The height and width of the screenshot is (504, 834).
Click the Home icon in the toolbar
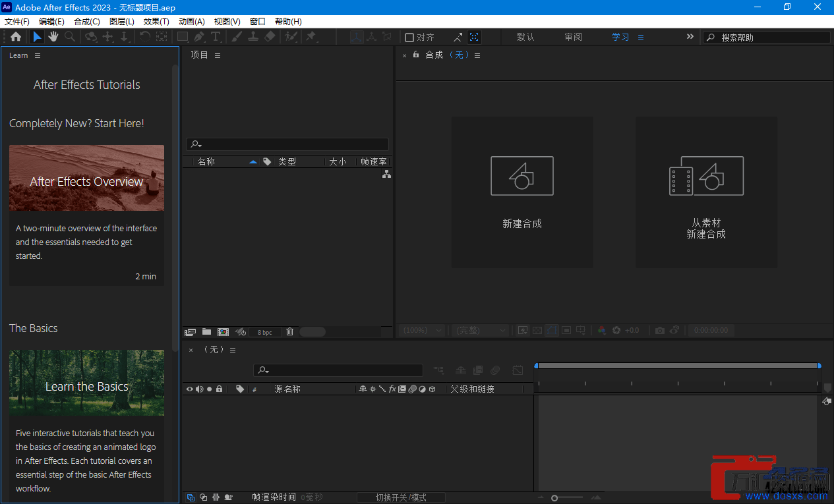(16, 37)
